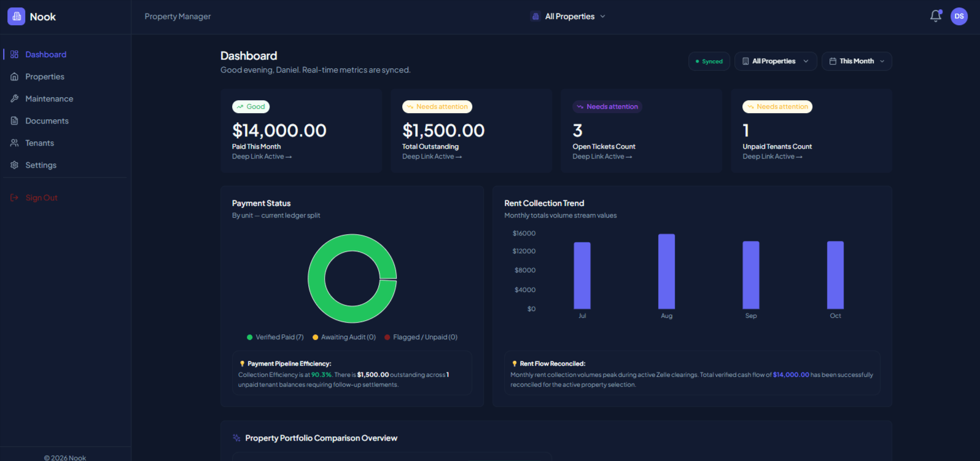The image size is (980, 461).
Task: Open the Properties page
Action: (x=45, y=76)
